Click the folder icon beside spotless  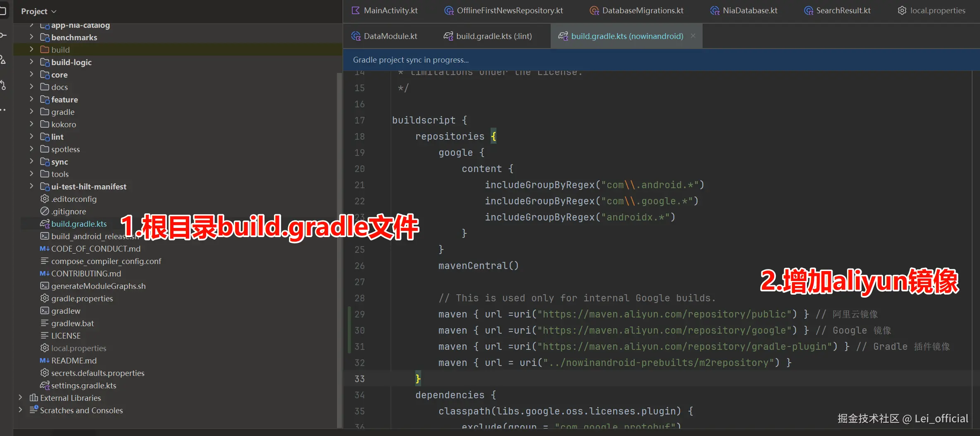45,149
